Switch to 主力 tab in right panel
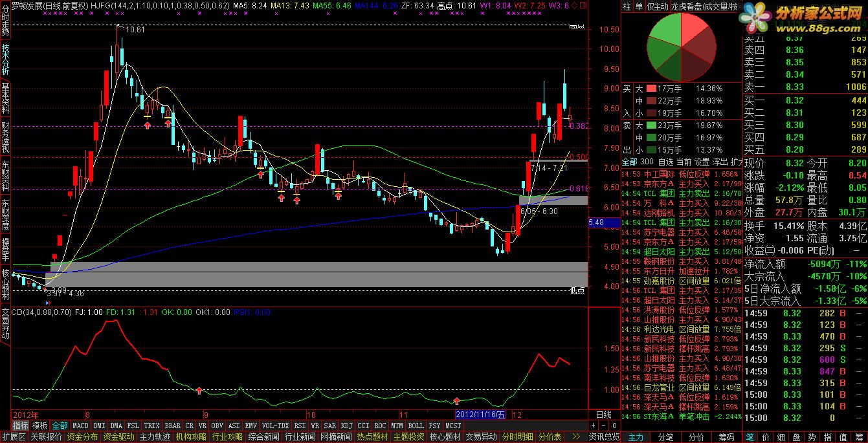Screen dimensions: 868x443 636,437
